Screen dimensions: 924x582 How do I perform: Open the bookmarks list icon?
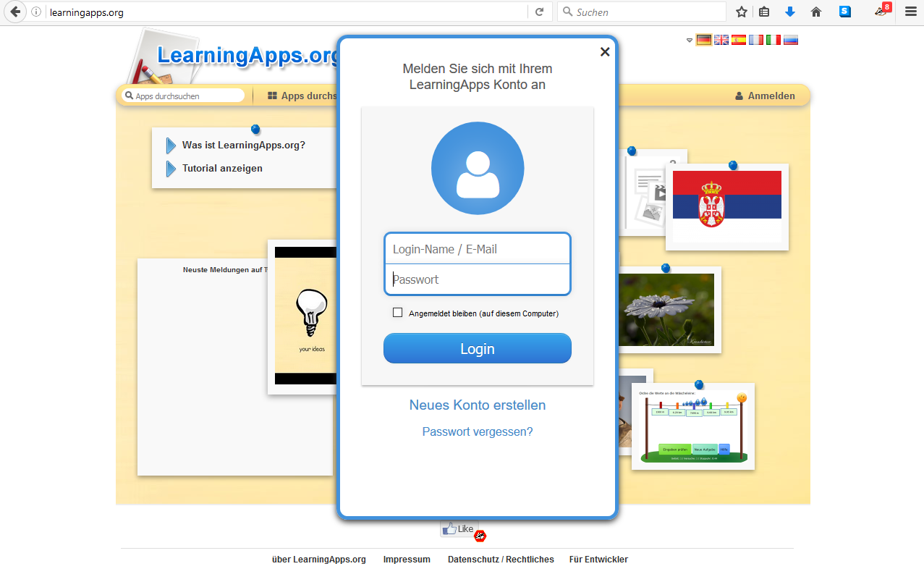pyautogui.click(x=764, y=12)
